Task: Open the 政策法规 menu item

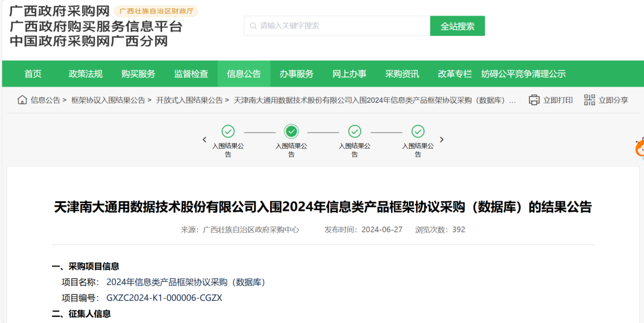Action: pyautogui.click(x=85, y=73)
